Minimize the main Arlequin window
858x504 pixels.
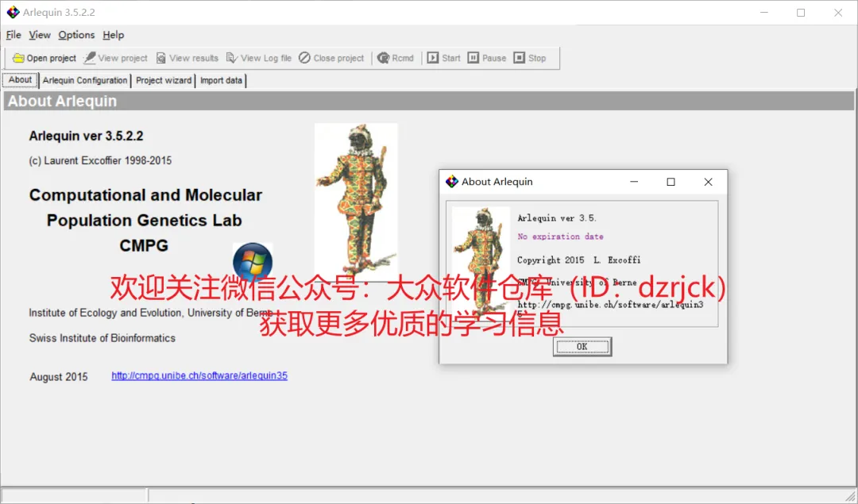764,13
